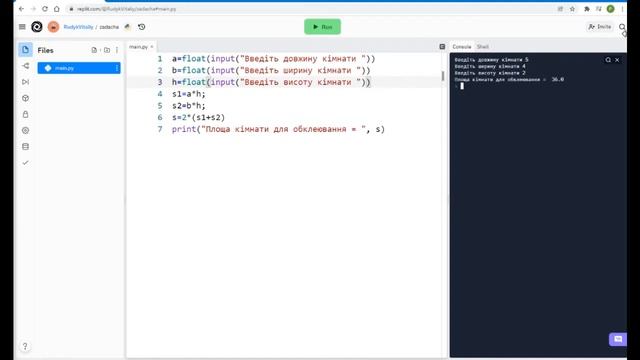Viewport: 640px width, 360px height.
Task: Click code line 2 with ширину
Action: pyautogui.click(x=271, y=71)
